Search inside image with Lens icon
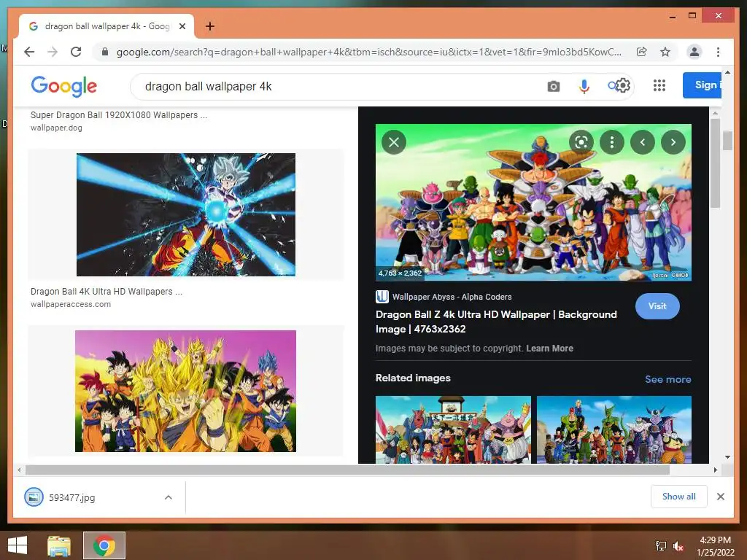Screen dimensions: 747x560 (x=581, y=142)
